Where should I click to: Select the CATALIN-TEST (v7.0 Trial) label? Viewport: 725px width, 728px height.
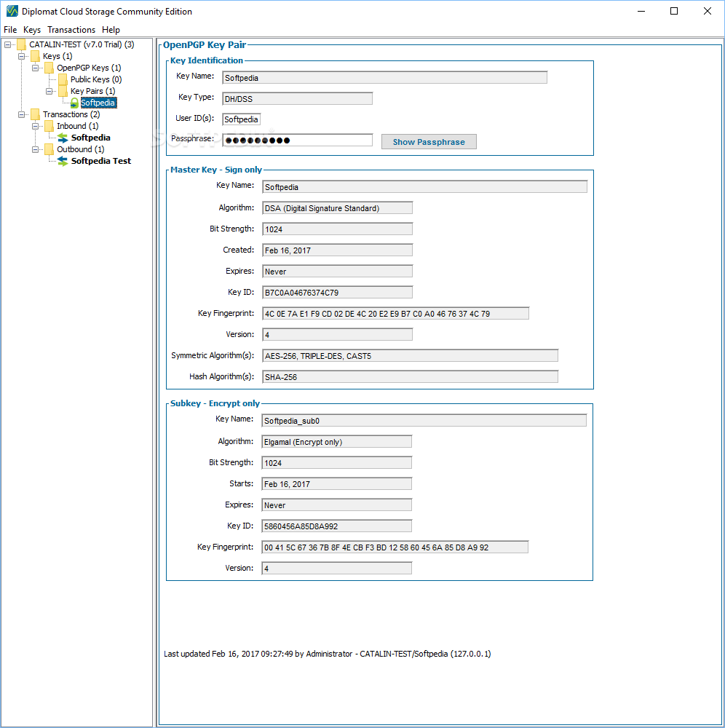pos(82,44)
